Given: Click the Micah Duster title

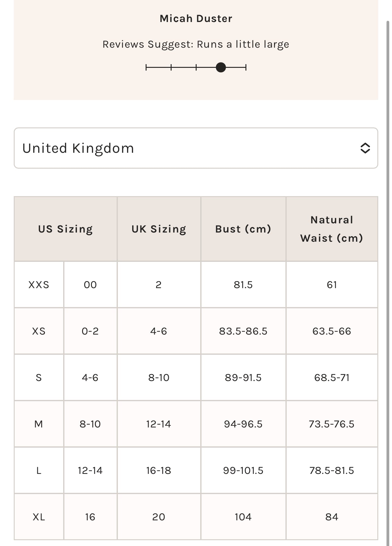Looking at the screenshot, I should click(x=196, y=19).
